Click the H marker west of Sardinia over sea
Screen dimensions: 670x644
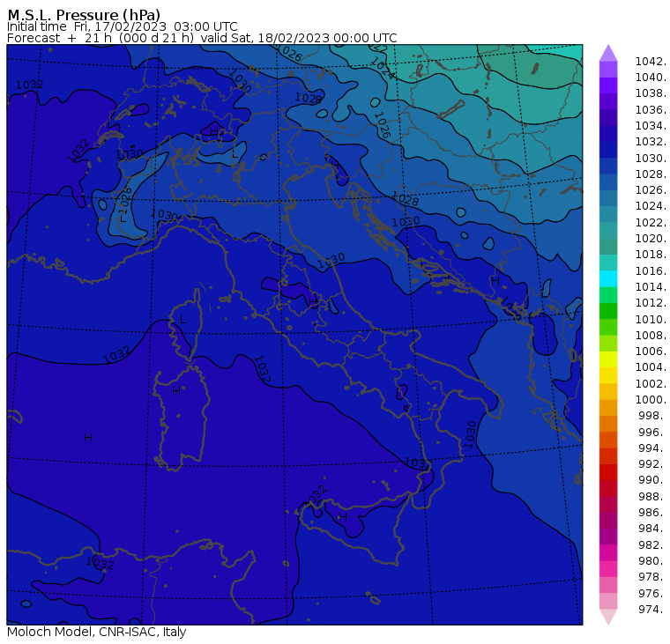(88, 438)
